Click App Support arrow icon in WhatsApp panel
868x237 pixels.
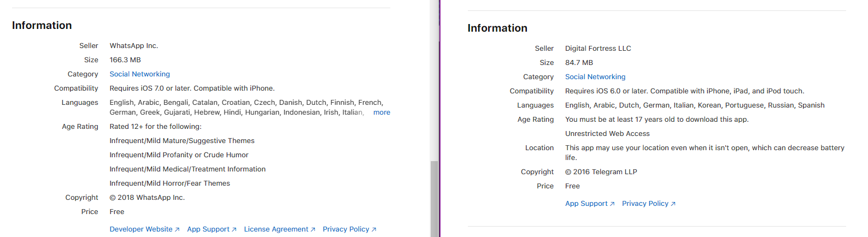click(234, 230)
